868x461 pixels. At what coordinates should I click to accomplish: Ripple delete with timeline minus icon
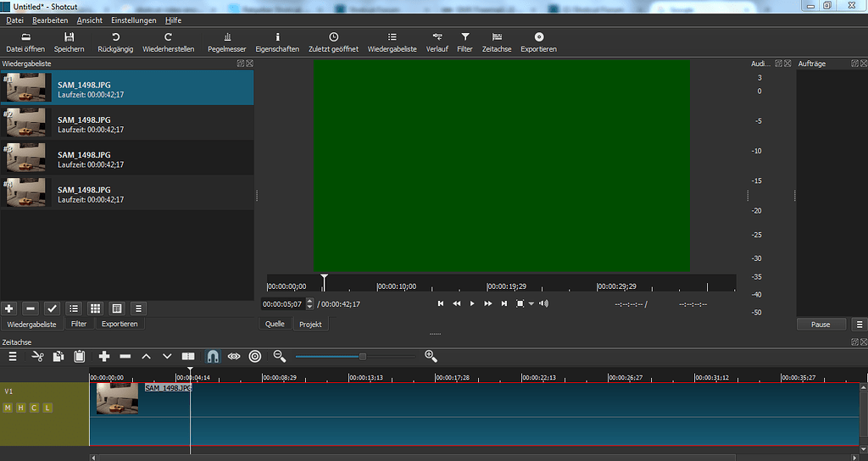click(125, 357)
